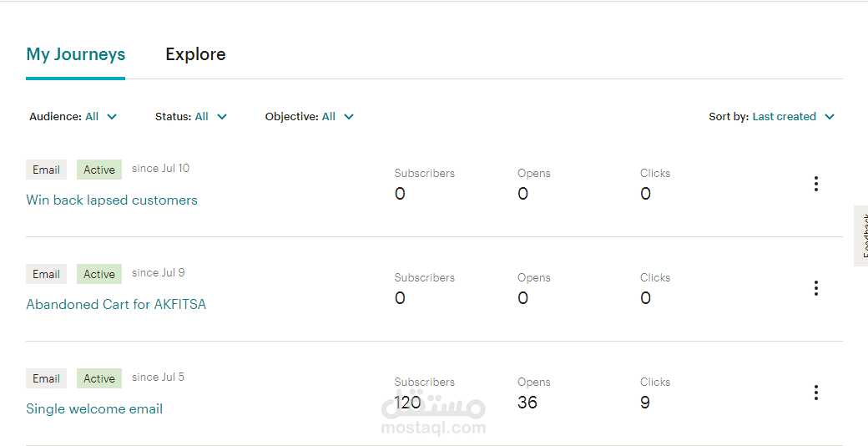
Task: Click the Clicks count 9
Action: [x=645, y=403]
